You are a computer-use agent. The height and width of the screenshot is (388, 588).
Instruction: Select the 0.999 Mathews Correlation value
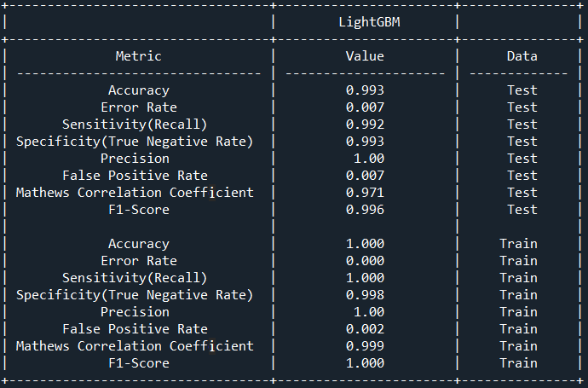[365, 346]
